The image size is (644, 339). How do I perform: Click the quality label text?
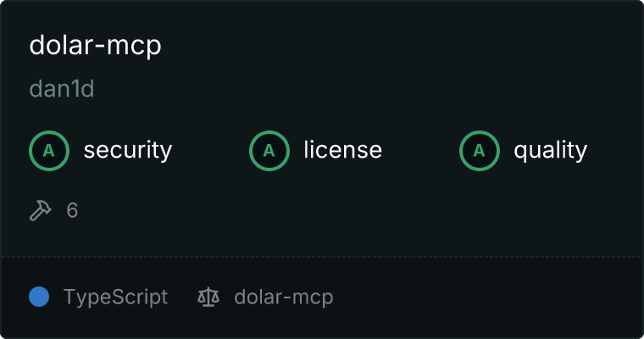pyautogui.click(x=550, y=150)
